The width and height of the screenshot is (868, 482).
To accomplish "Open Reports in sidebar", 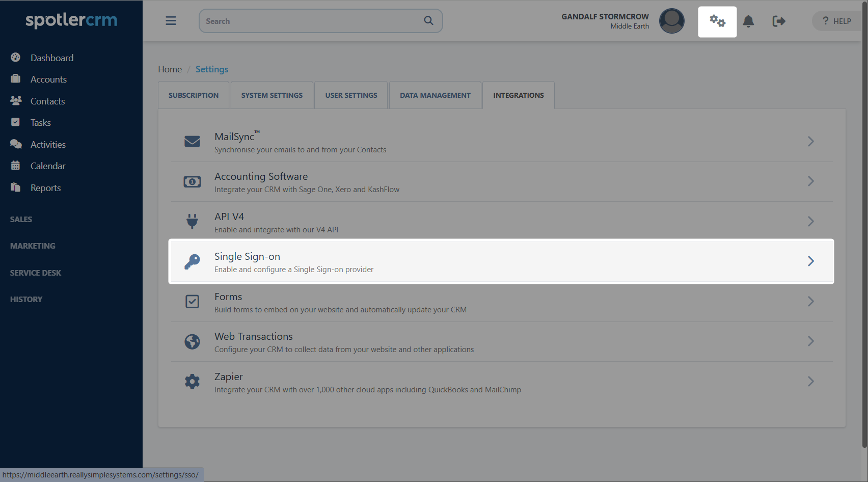I will [46, 188].
